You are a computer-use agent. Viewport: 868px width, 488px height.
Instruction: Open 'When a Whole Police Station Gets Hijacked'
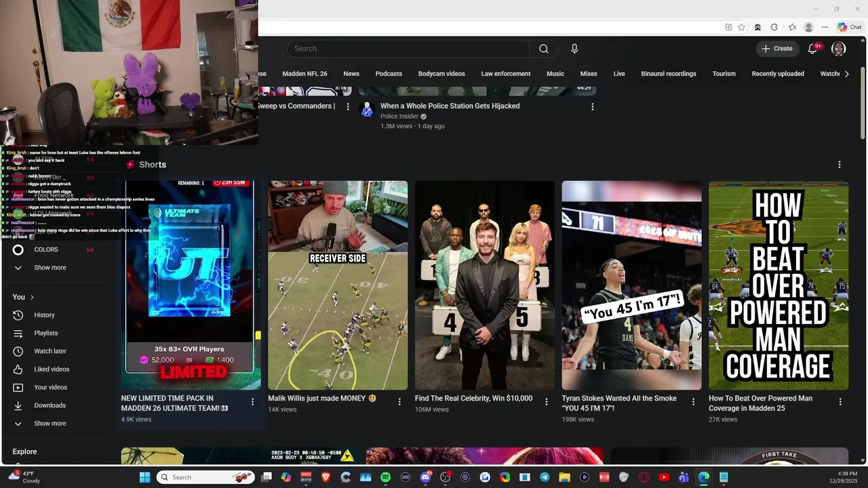click(450, 106)
